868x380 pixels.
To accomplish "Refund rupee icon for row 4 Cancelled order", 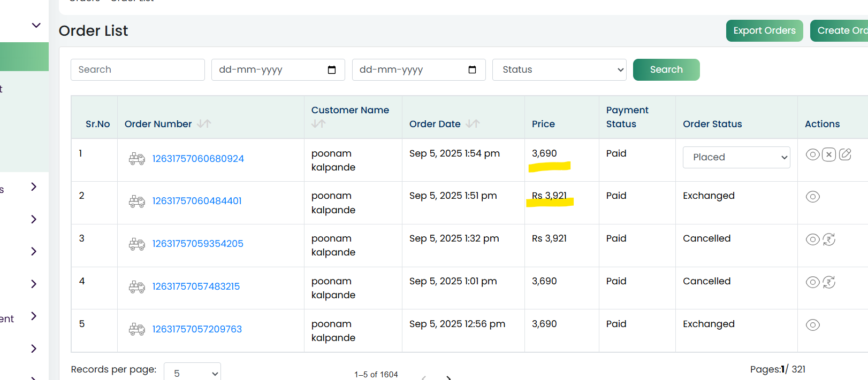I will tap(829, 282).
